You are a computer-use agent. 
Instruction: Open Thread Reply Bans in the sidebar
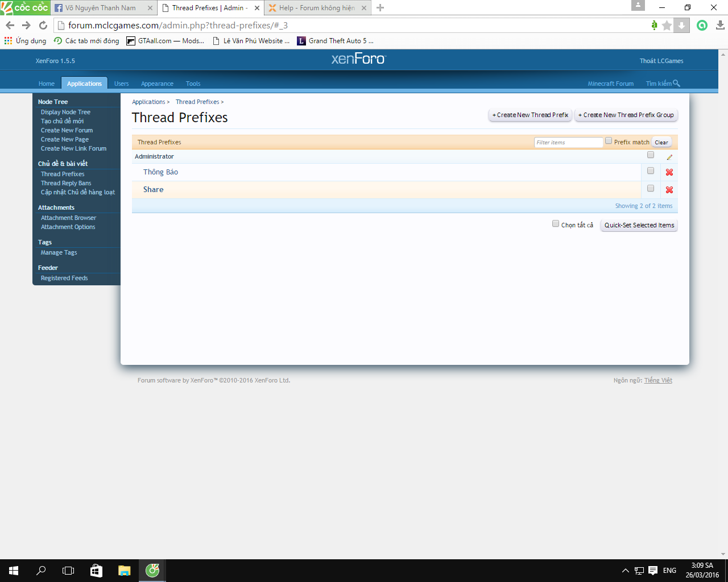click(x=66, y=183)
